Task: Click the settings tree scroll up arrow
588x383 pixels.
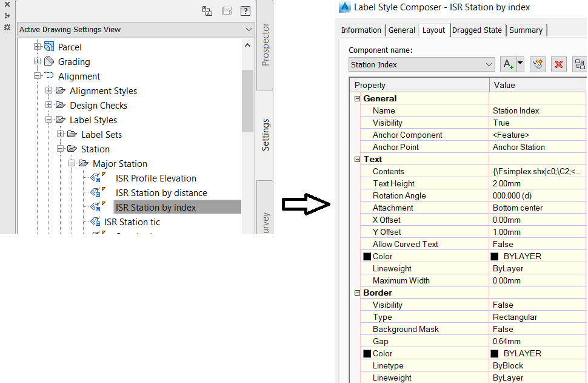Action: pos(247,46)
